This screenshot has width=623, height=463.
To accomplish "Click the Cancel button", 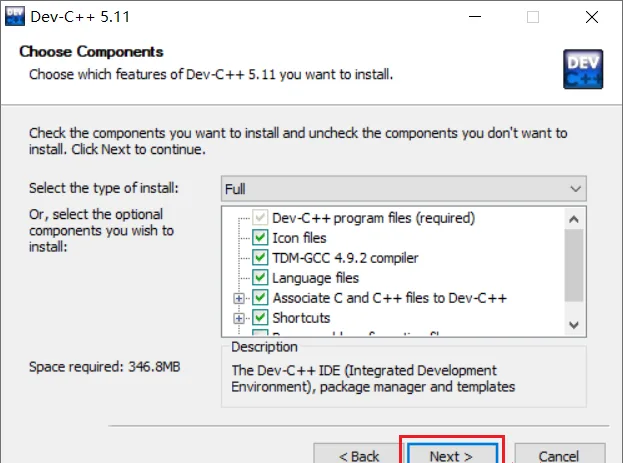I will coord(560,454).
